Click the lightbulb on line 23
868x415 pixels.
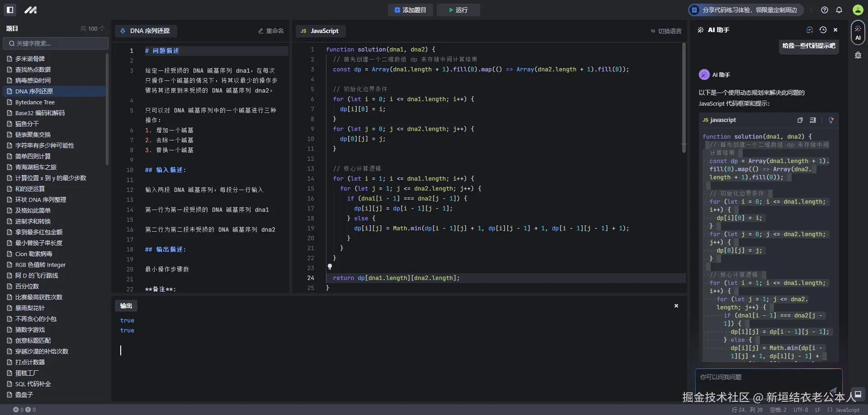pos(330,267)
